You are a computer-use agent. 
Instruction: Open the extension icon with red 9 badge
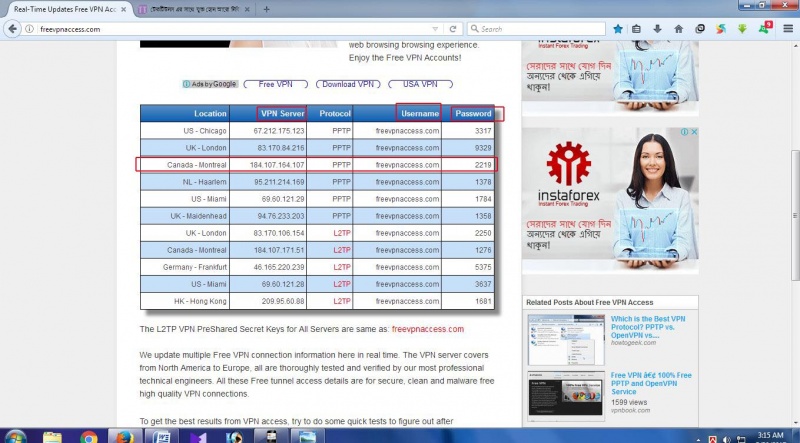coord(765,28)
